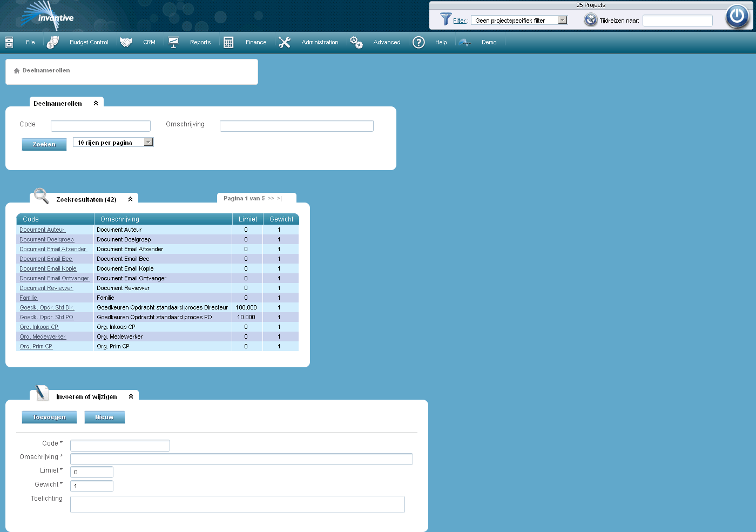Open the Document Doelgroep code link

(x=47, y=239)
